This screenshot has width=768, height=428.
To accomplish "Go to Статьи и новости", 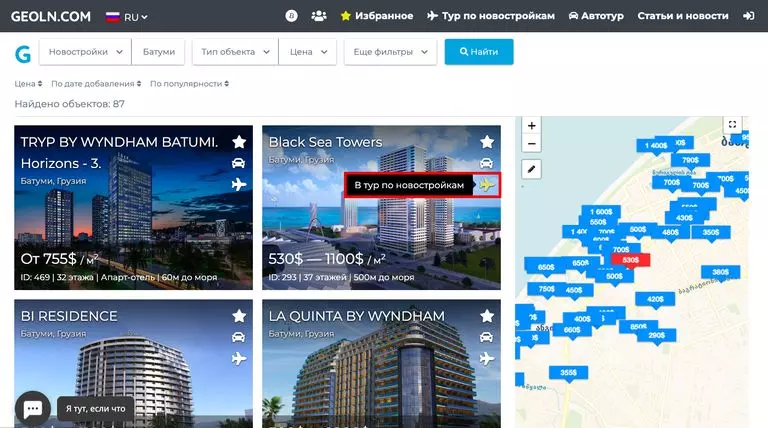I will 683,16.
